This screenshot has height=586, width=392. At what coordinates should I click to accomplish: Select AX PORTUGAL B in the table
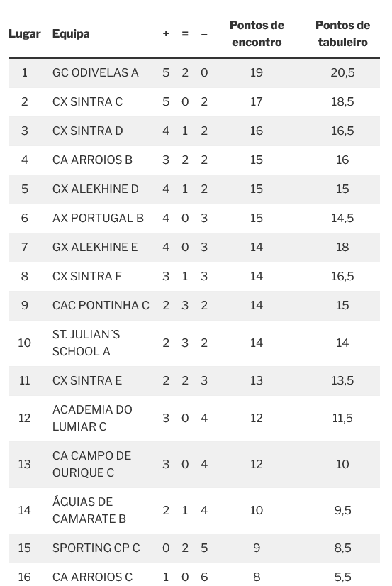[x=98, y=219]
